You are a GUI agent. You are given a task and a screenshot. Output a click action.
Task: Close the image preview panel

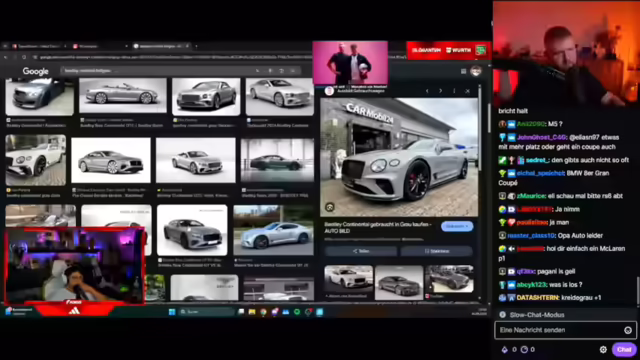click(x=467, y=91)
